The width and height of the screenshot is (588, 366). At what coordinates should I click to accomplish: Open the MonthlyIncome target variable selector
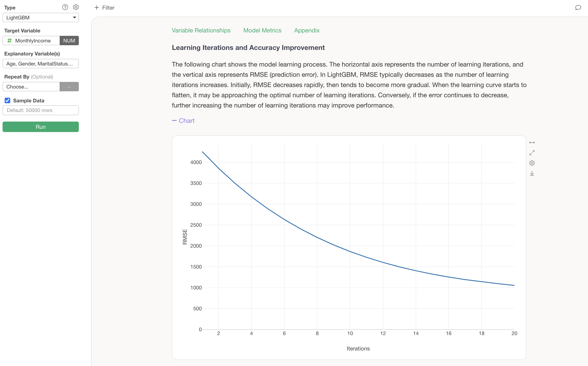click(x=33, y=41)
